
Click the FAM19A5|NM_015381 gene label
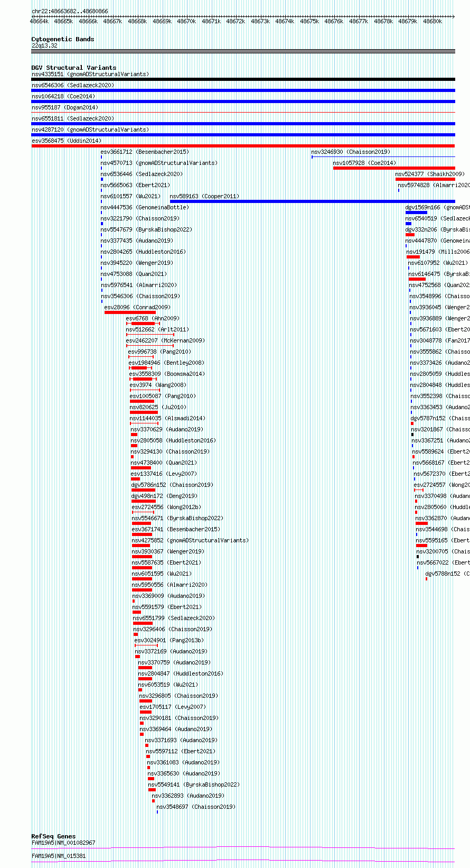[58, 856]
